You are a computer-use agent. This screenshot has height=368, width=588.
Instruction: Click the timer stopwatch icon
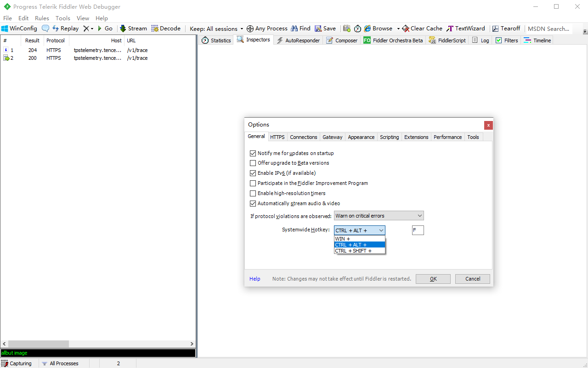pyautogui.click(x=357, y=29)
